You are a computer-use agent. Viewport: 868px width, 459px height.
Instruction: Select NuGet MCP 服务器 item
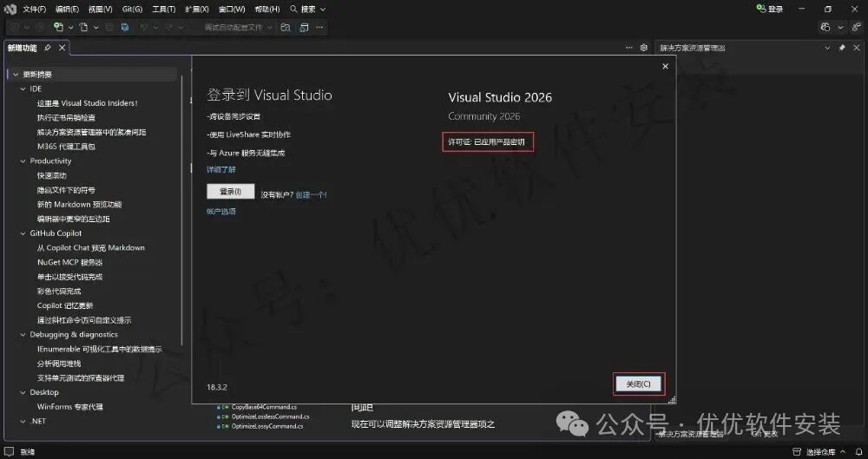[x=69, y=262]
